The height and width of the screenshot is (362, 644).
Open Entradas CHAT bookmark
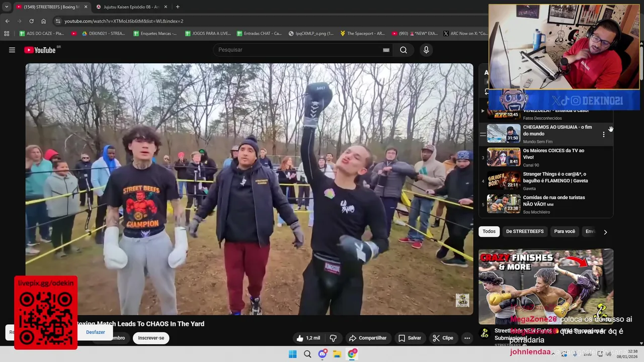[x=259, y=33]
